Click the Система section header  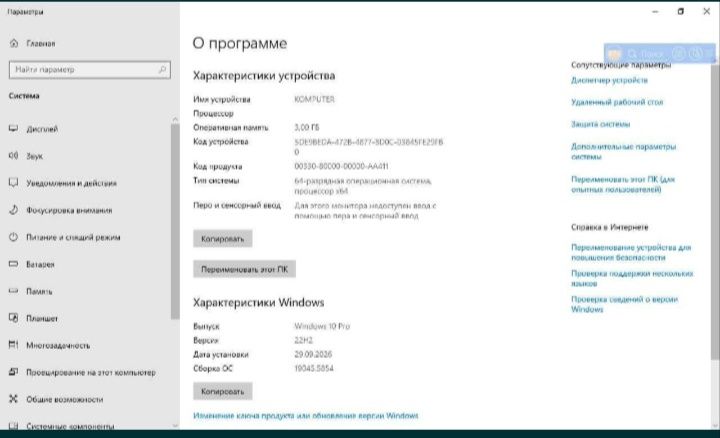[24, 96]
